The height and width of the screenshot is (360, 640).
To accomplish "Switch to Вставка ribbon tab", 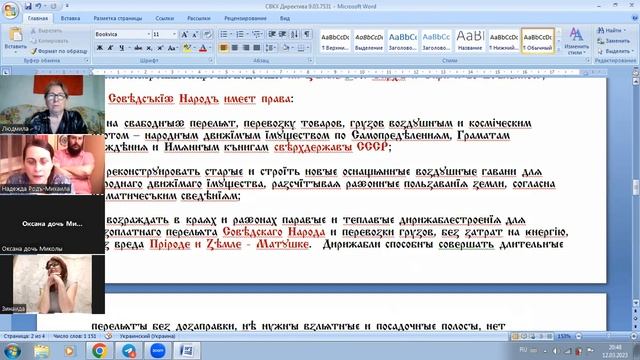I will [x=70, y=18].
